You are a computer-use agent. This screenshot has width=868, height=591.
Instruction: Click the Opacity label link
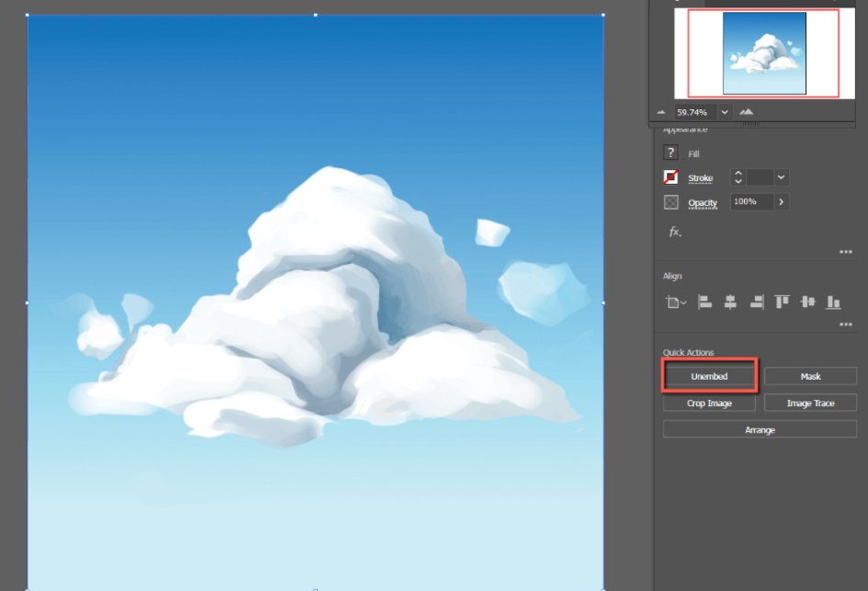point(703,203)
